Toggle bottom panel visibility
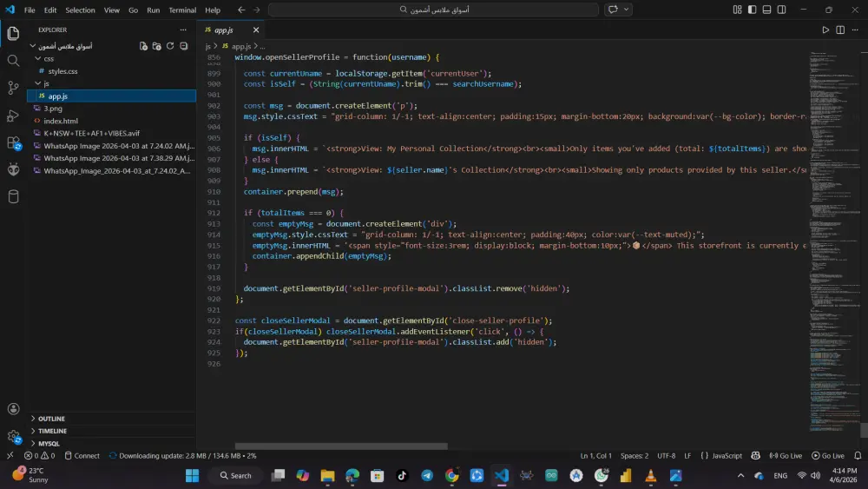This screenshot has width=868, height=489. click(766, 10)
